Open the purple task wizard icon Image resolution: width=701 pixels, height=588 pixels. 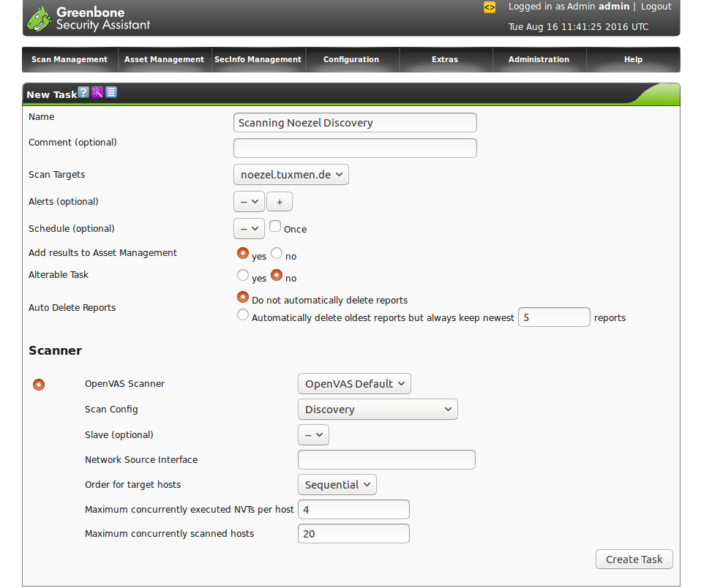[97, 93]
